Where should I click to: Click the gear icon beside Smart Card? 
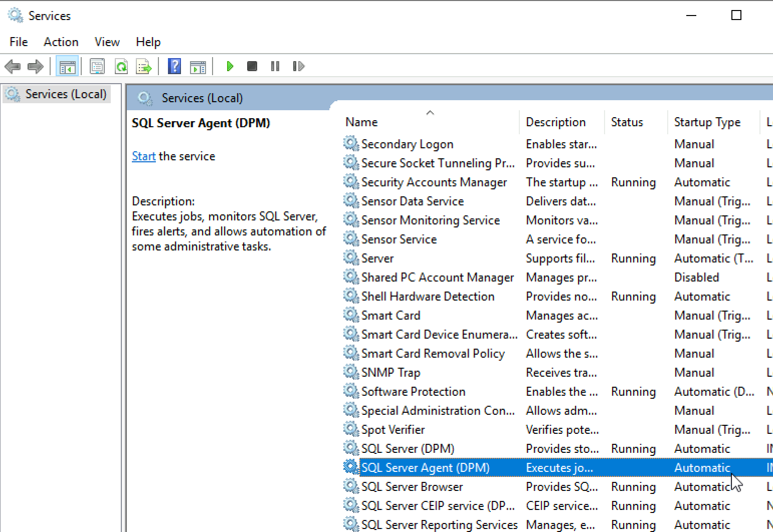351,315
